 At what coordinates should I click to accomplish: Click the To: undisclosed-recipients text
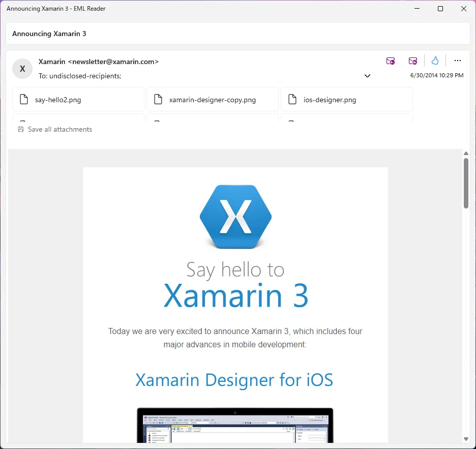point(80,76)
